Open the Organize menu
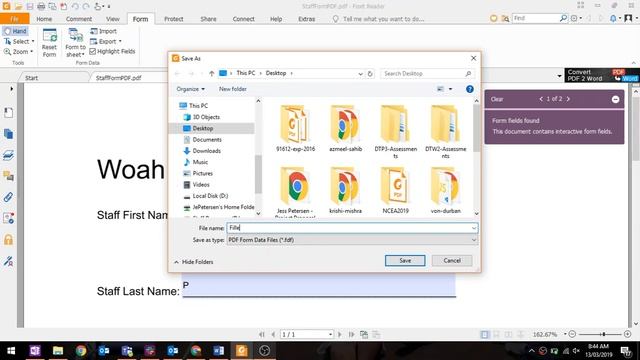This screenshot has width=640, height=360. coord(191,89)
